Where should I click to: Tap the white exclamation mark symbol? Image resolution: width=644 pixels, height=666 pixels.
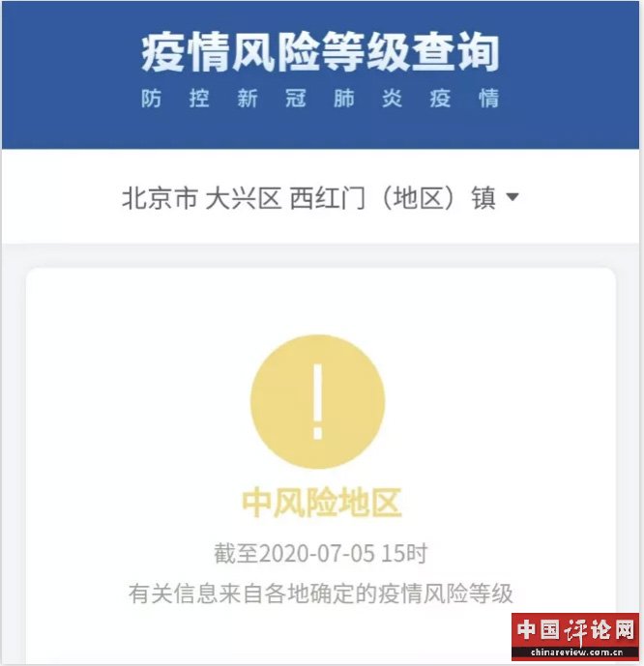coord(318,401)
